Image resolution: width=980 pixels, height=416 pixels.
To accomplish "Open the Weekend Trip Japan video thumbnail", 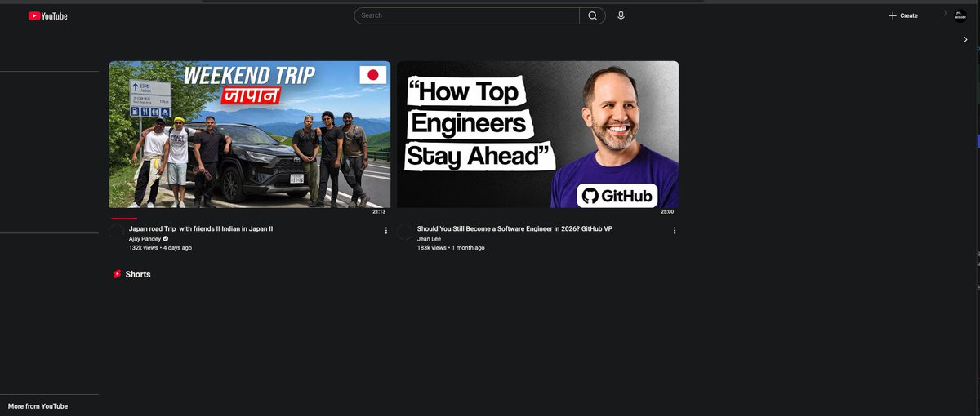I will pyautogui.click(x=249, y=135).
